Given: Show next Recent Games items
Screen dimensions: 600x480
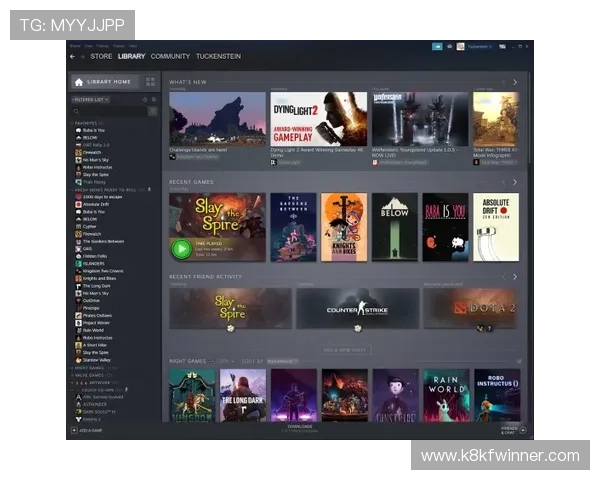Looking at the screenshot, I should (x=515, y=182).
